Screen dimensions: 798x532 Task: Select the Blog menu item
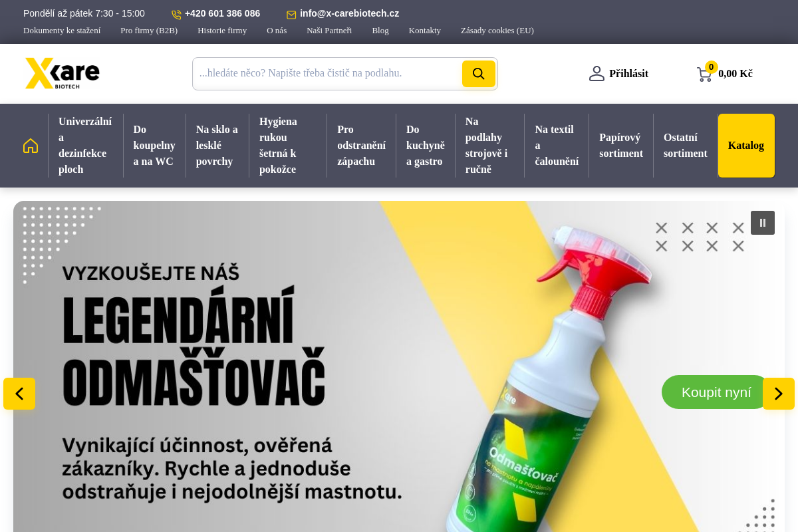380,31
